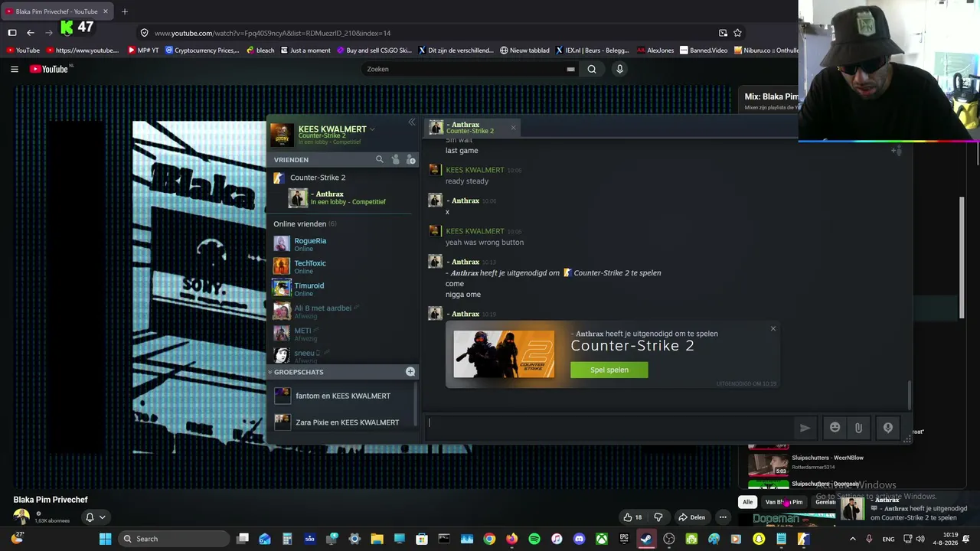Open the Cryptocurrency Prices bookmark

pyautogui.click(x=202, y=51)
